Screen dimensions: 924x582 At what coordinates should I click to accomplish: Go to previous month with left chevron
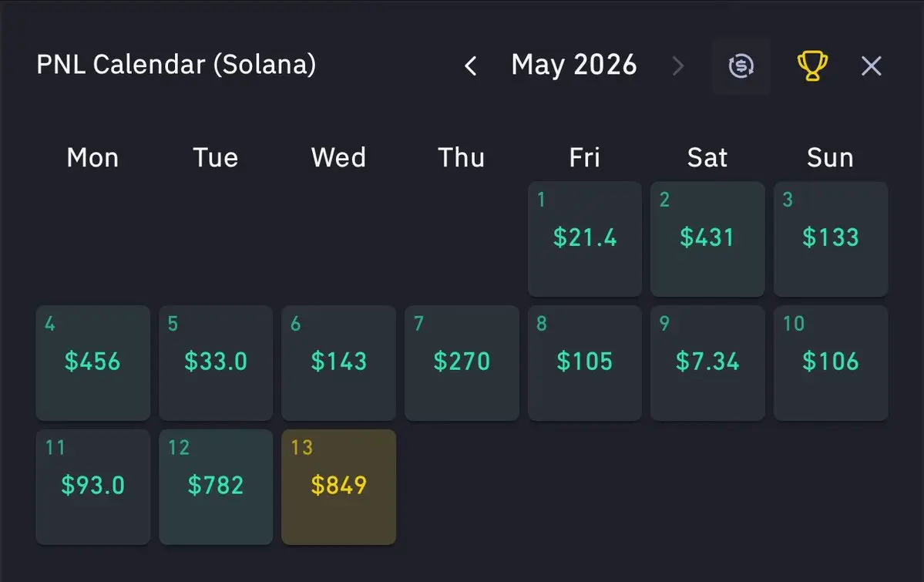(470, 66)
